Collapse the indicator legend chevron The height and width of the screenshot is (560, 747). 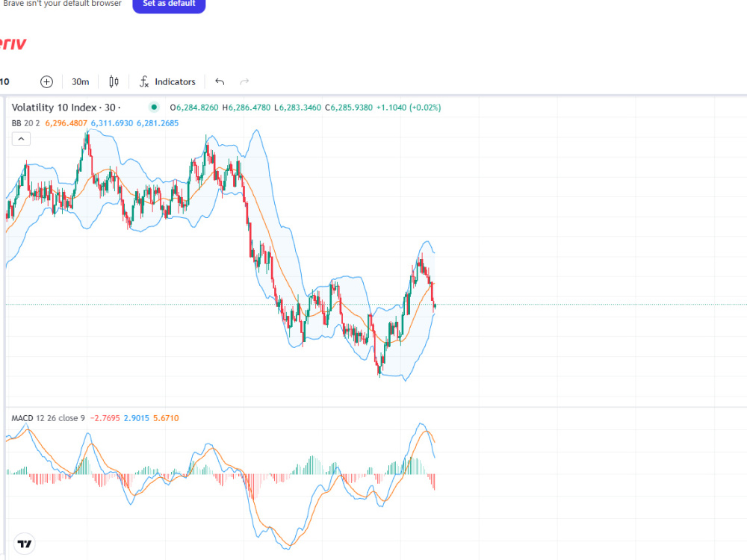(x=21, y=139)
